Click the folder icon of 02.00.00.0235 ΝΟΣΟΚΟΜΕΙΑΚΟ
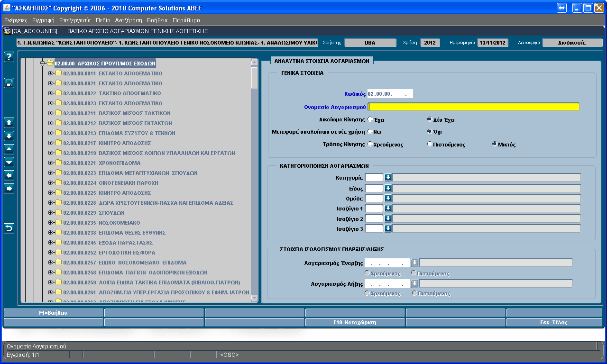Viewport: 607px width, 364px height. click(59, 223)
